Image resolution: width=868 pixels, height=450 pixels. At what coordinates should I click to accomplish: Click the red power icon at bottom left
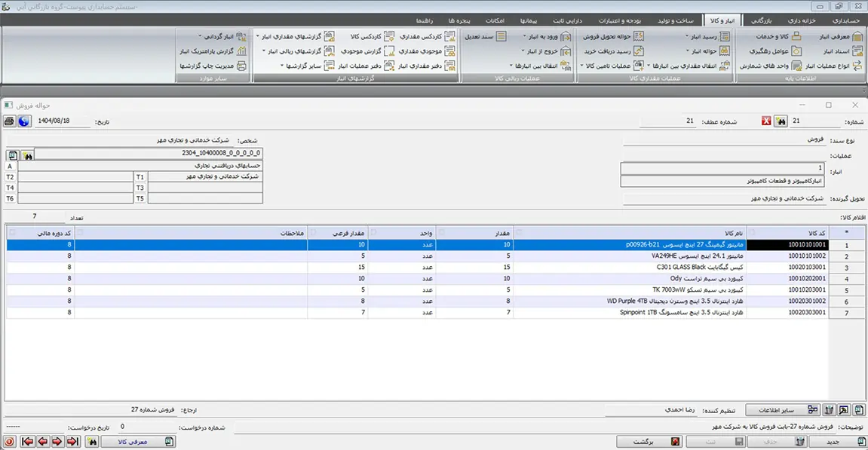[10, 442]
